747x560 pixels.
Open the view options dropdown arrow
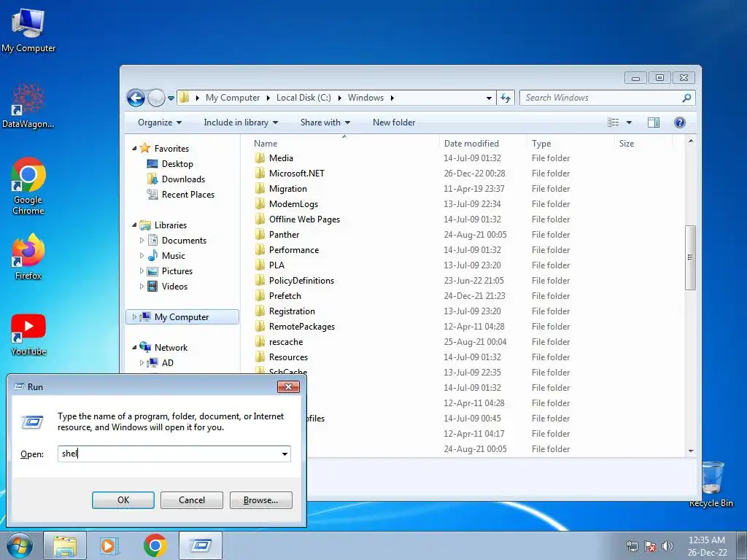629,122
